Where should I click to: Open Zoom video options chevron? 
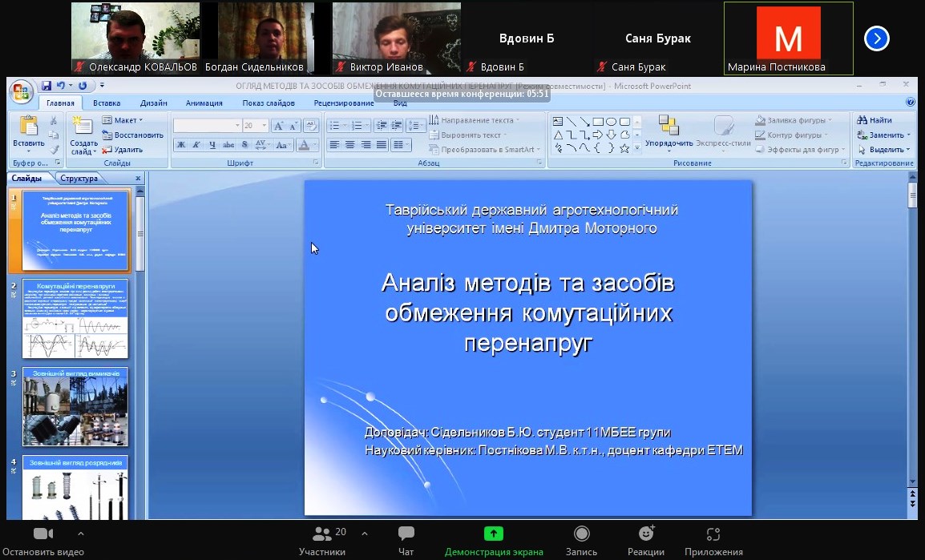point(81,534)
